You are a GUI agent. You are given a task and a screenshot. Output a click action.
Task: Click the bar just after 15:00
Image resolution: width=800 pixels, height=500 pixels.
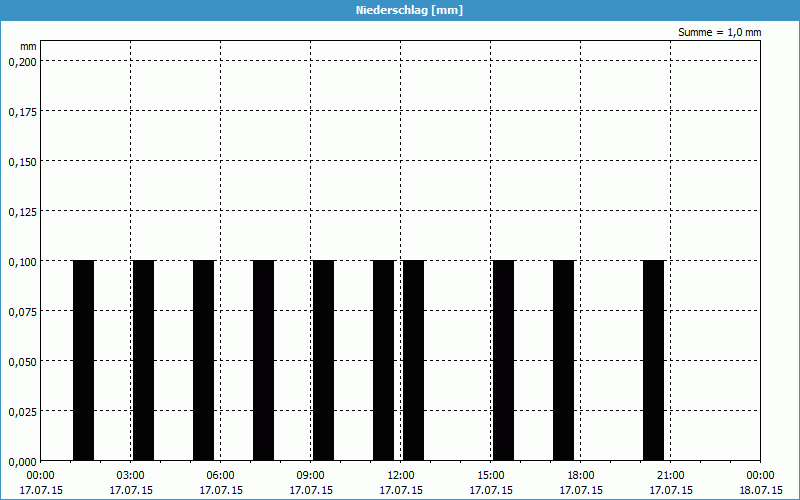[503, 360]
